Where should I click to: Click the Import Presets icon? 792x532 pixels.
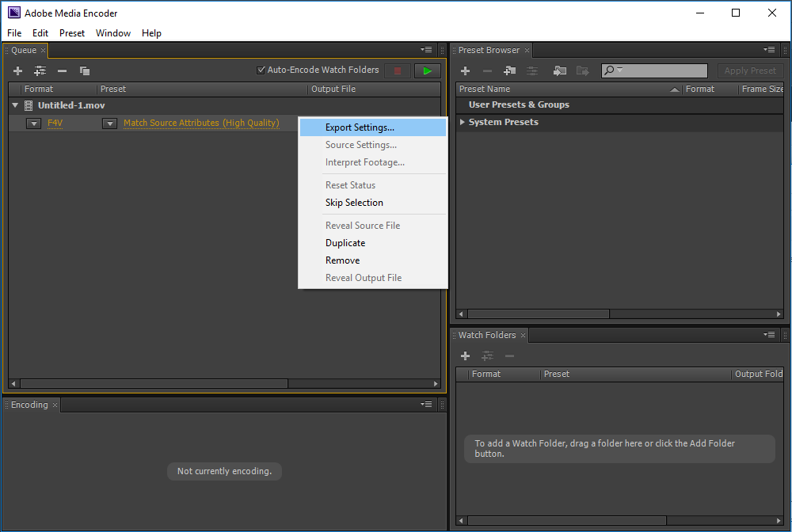tap(560, 70)
